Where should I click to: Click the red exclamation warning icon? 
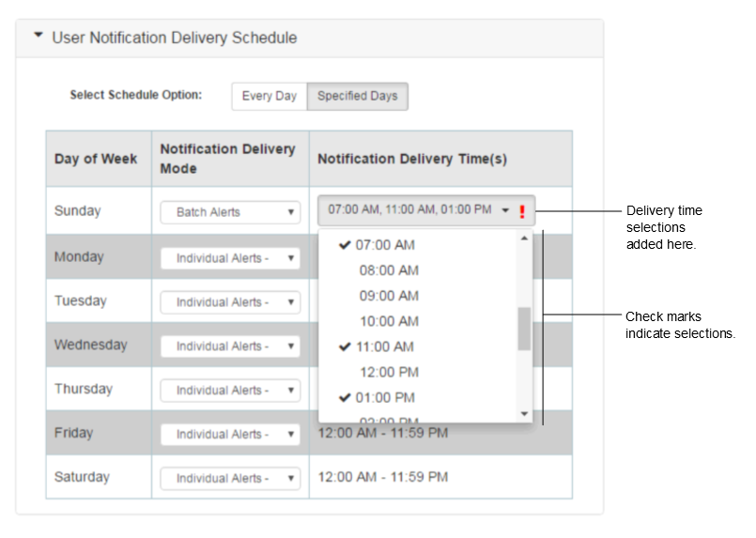[x=522, y=212]
